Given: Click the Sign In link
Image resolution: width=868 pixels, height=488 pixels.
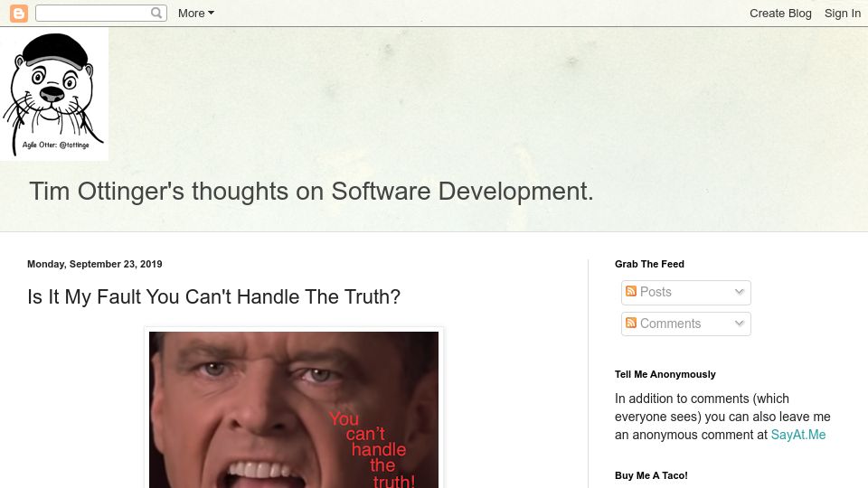Looking at the screenshot, I should (843, 14).
